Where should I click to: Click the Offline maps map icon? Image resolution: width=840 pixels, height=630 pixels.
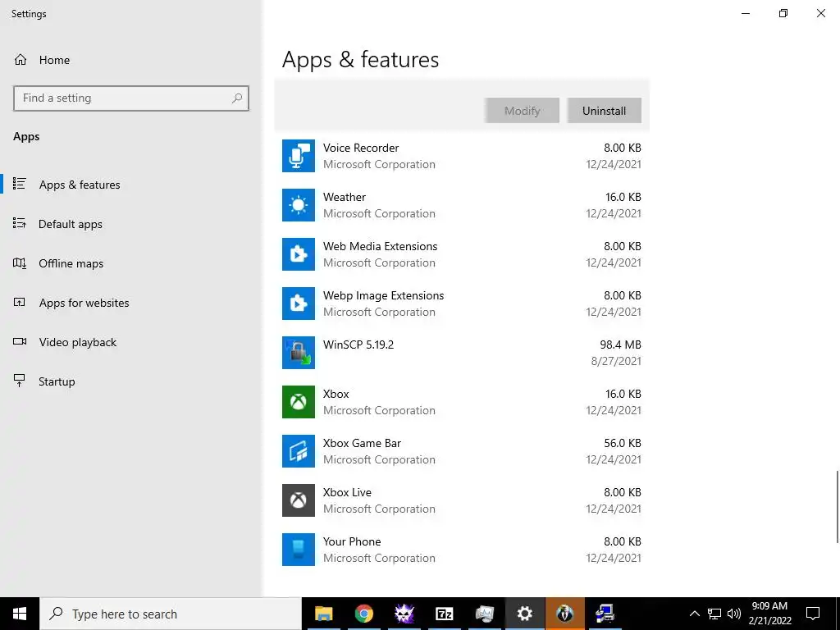[x=20, y=262]
